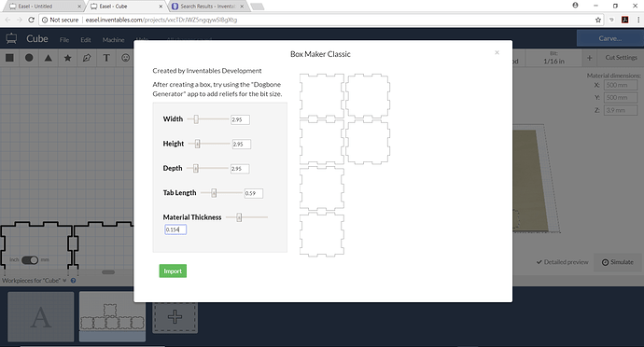Open the Edit menu

click(86, 40)
